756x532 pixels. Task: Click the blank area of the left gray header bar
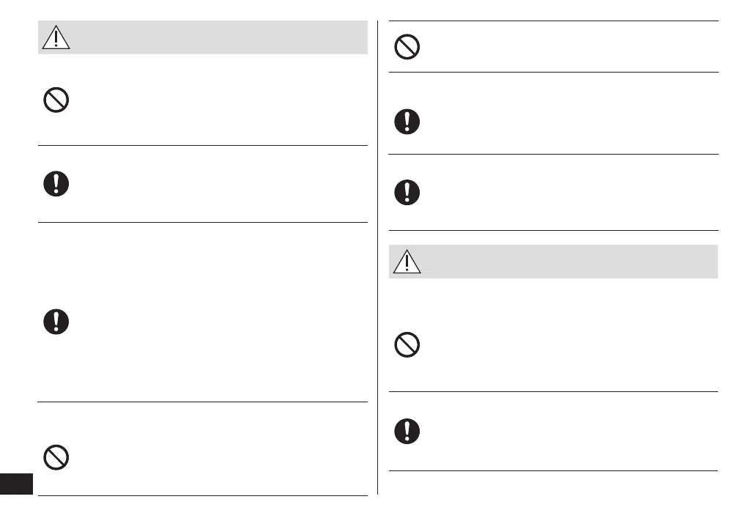pos(220,37)
